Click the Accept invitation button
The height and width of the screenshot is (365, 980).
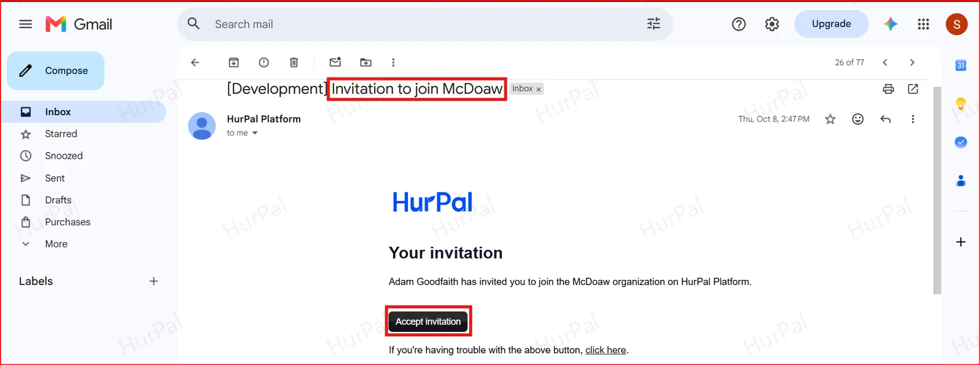428,322
